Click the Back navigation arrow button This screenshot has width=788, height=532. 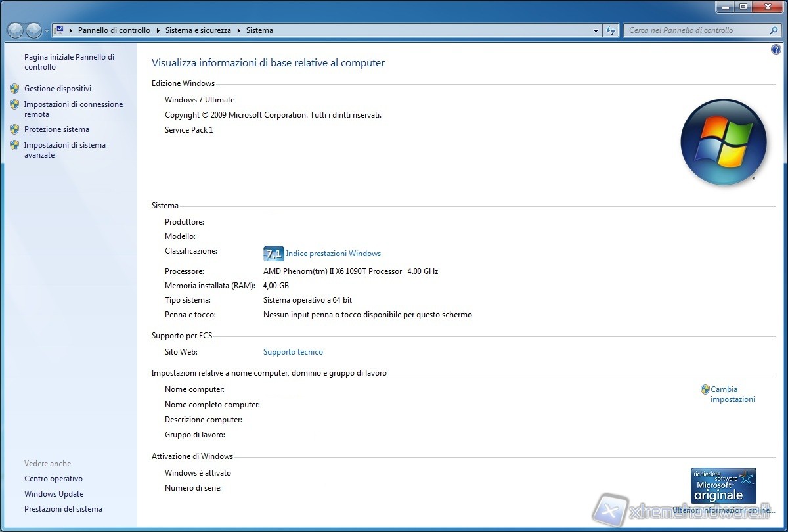click(15, 30)
